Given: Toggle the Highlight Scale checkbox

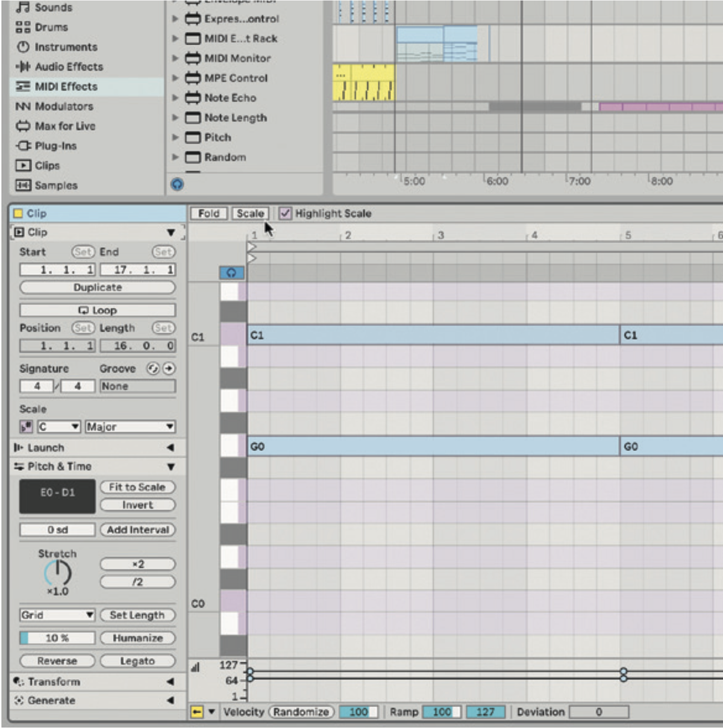Looking at the screenshot, I should pyautogui.click(x=284, y=213).
